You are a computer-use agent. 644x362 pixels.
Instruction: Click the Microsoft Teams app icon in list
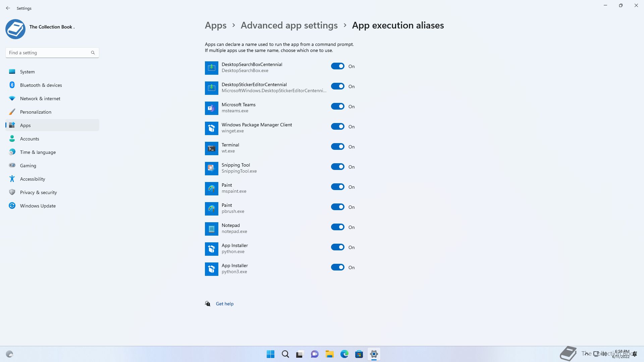[x=211, y=108]
